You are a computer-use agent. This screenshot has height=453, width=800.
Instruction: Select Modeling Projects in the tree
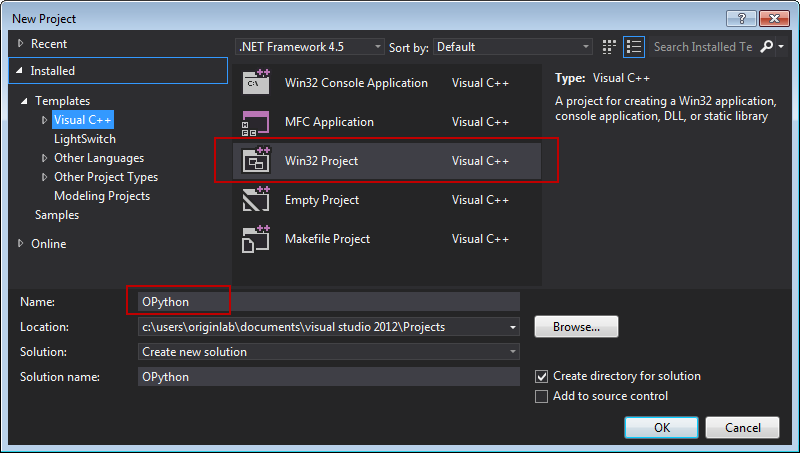click(x=102, y=196)
